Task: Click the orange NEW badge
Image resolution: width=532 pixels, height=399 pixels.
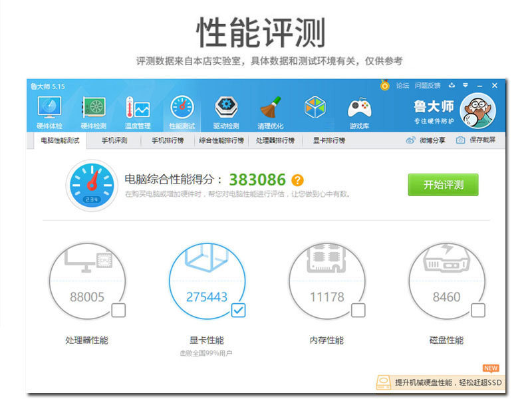Action: tap(491, 368)
